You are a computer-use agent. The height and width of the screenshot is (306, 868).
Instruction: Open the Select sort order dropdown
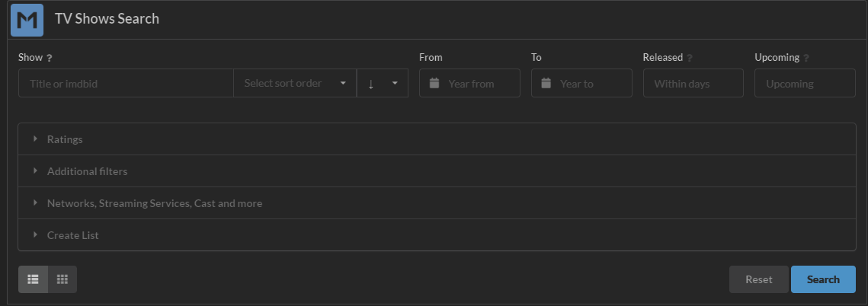[x=295, y=84]
